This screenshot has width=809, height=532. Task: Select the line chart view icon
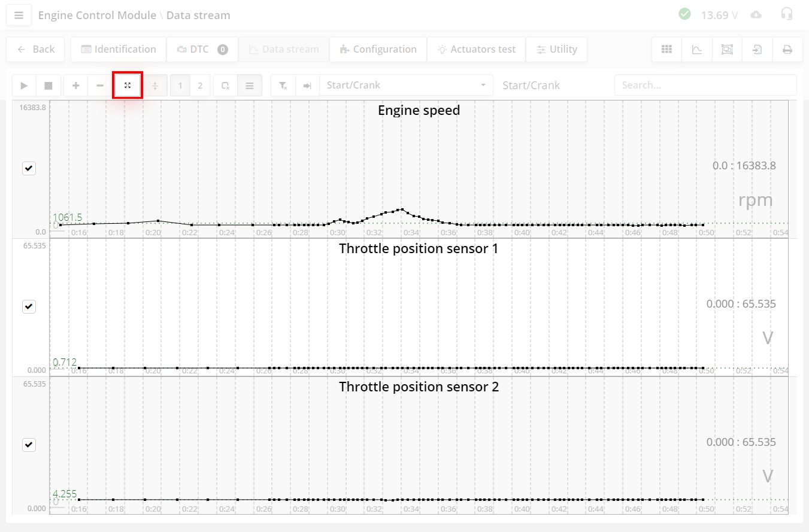(x=697, y=50)
